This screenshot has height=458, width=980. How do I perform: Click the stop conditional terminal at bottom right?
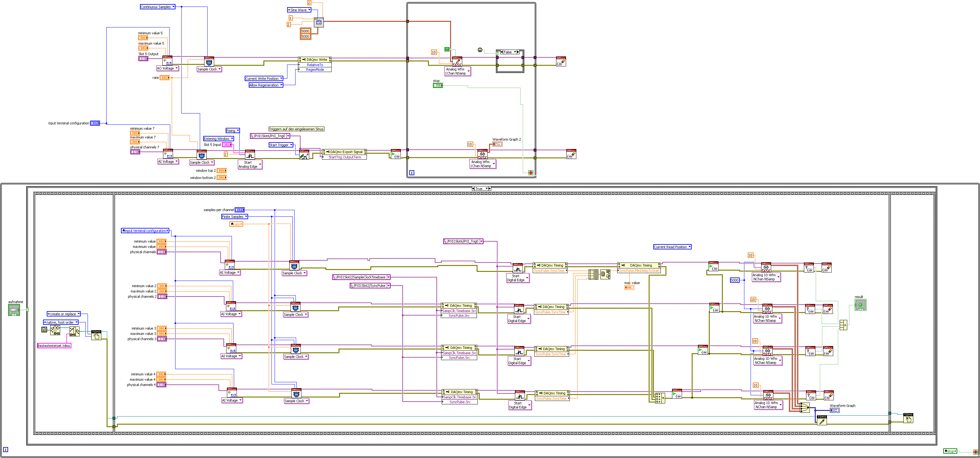click(x=975, y=452)
